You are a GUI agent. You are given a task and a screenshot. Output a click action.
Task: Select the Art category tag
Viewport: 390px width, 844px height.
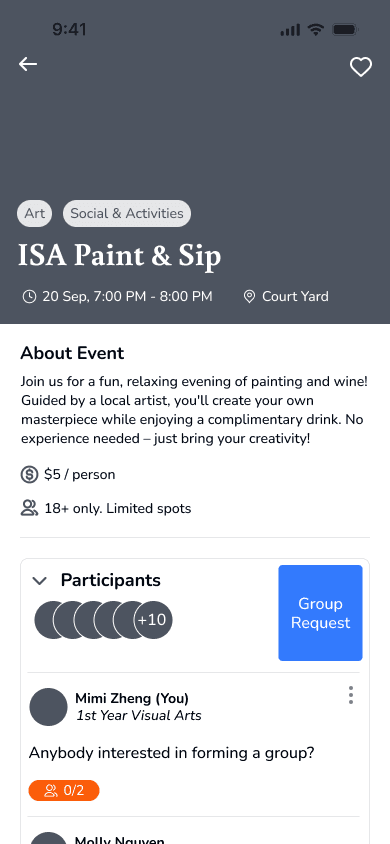(x=34, y=214)
